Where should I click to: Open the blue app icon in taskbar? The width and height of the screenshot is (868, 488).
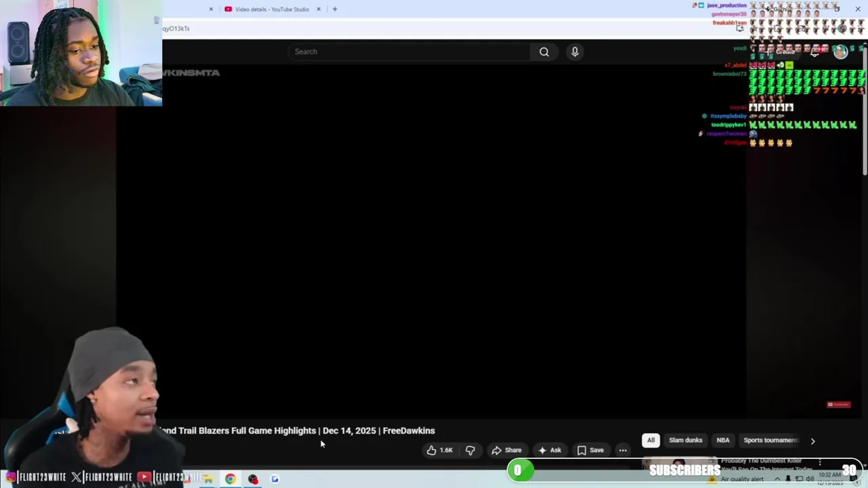coord(275,479)
